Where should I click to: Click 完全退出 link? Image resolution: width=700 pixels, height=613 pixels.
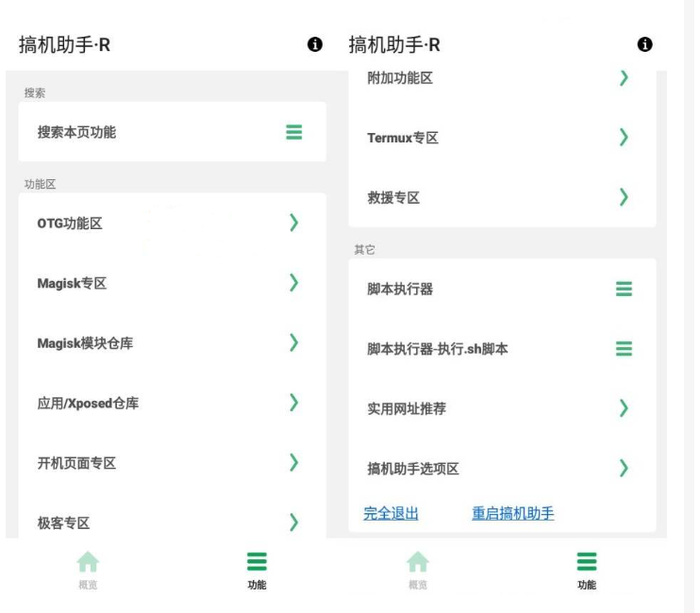pyautogui.click(x=392, y=513)
